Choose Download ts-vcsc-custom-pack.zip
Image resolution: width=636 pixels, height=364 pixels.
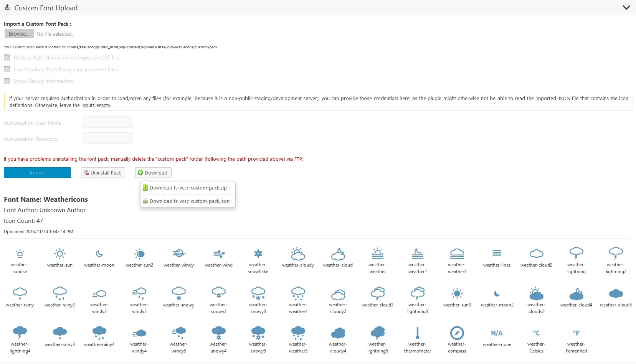point(188,188)
